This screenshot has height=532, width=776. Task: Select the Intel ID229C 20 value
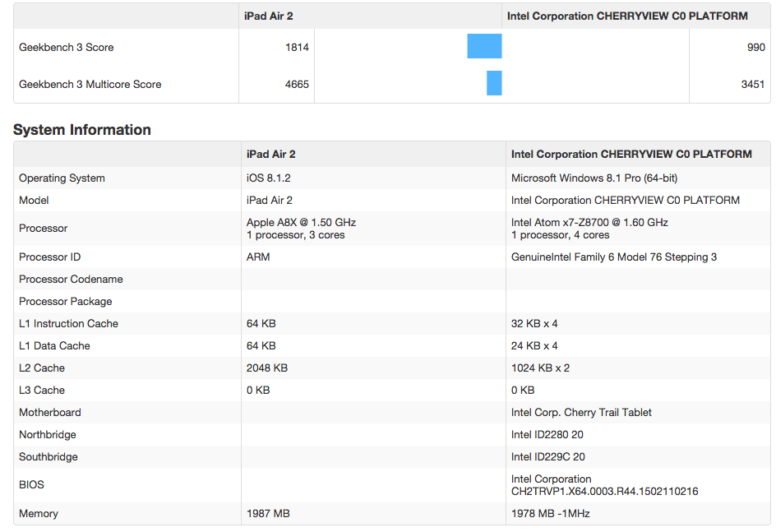548,457
